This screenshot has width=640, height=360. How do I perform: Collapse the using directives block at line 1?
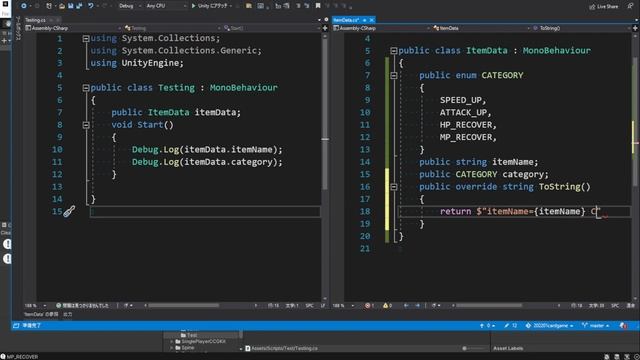(86, 38)
